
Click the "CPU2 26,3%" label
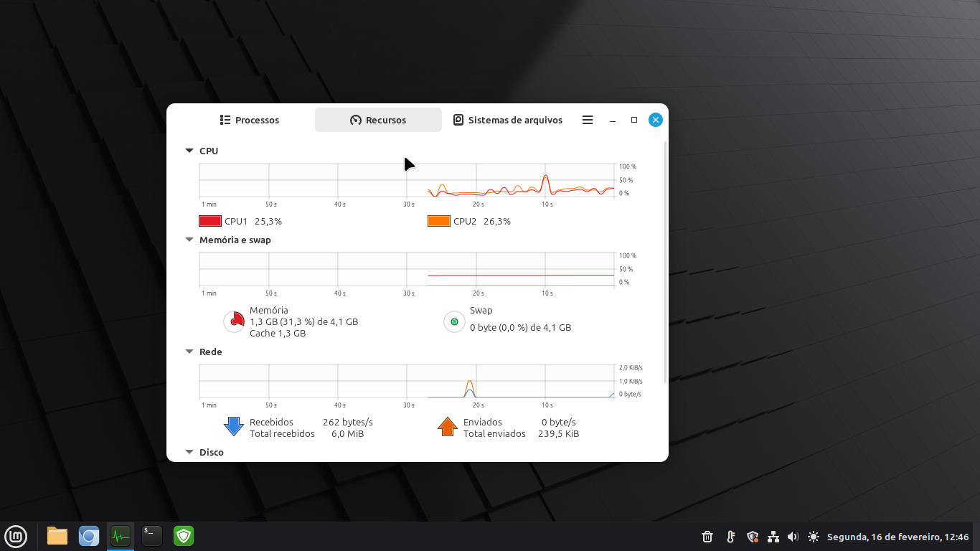click(482, 221)
